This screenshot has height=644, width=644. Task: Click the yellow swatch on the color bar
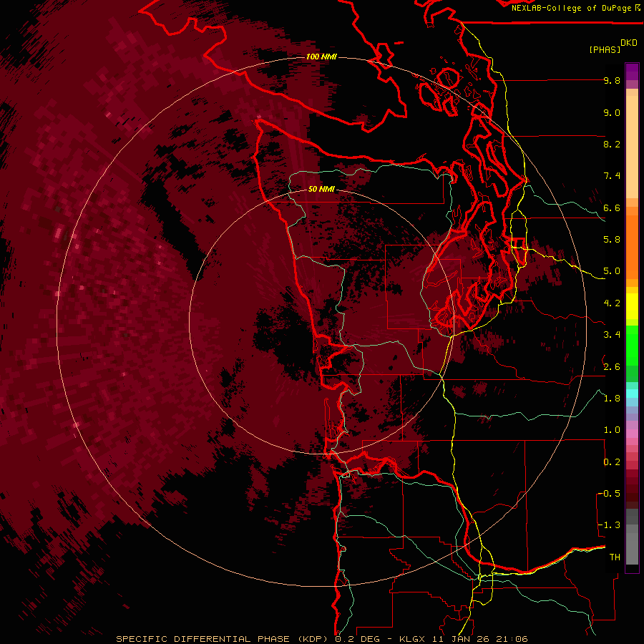click(632, 306)
